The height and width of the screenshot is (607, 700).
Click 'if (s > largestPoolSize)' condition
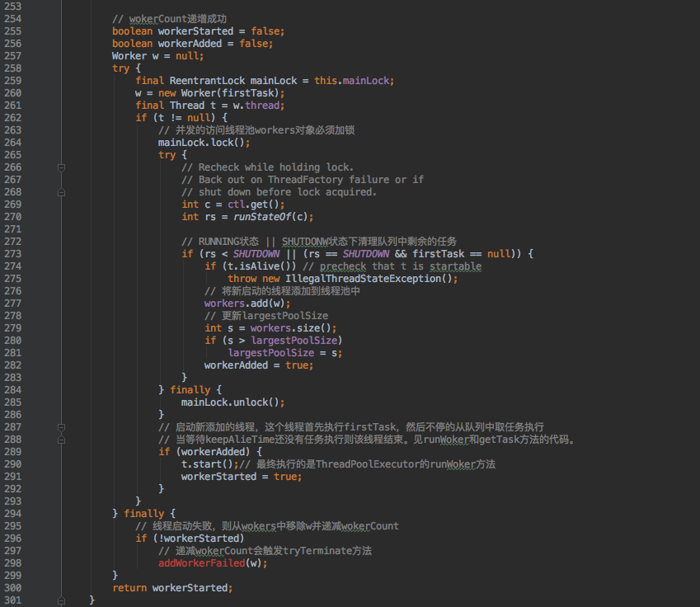(273, 341)
